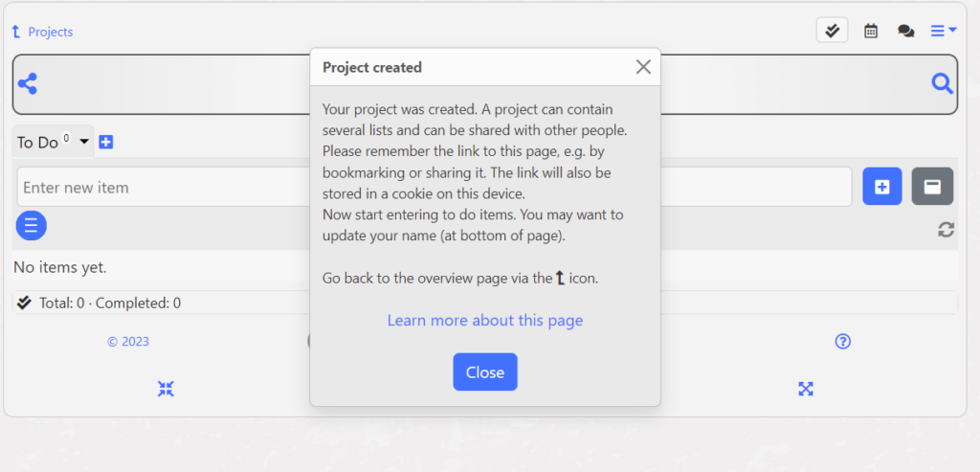Open the © 2023 footer link

tap(128, 342)
